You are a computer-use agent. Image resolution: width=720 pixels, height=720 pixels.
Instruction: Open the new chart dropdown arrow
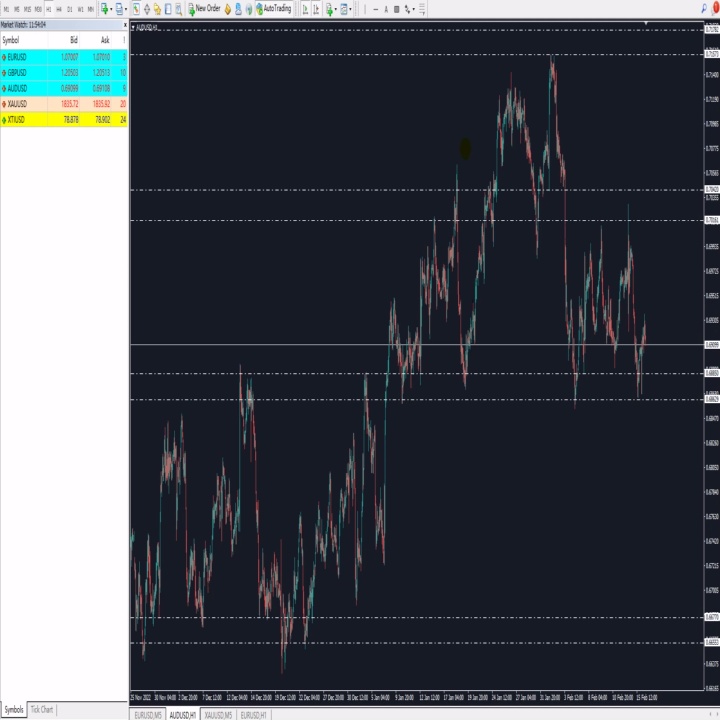111,9
